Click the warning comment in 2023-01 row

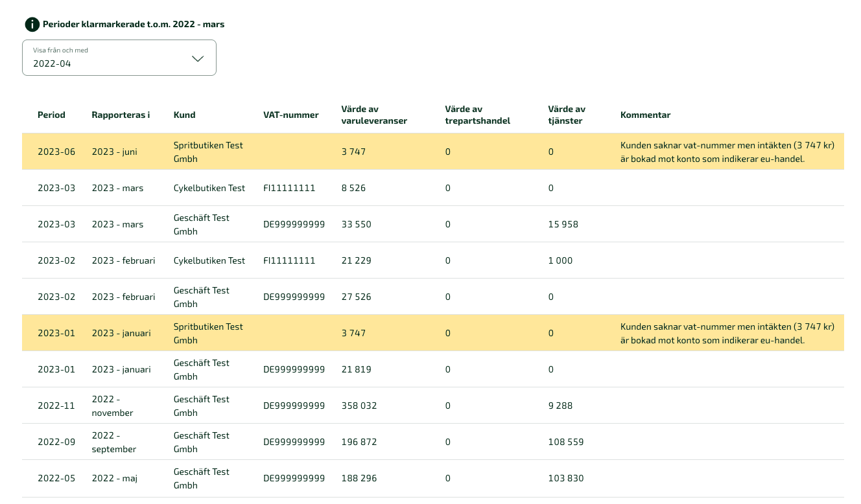727,333
